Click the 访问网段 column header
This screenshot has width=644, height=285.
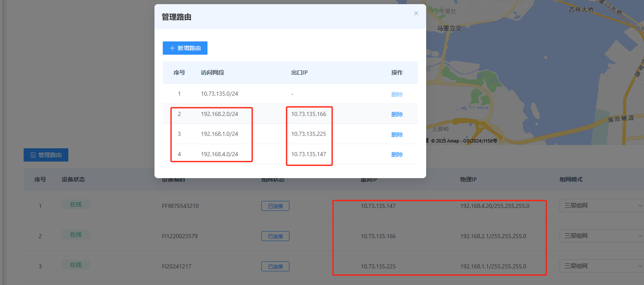[x=212, y=72]
